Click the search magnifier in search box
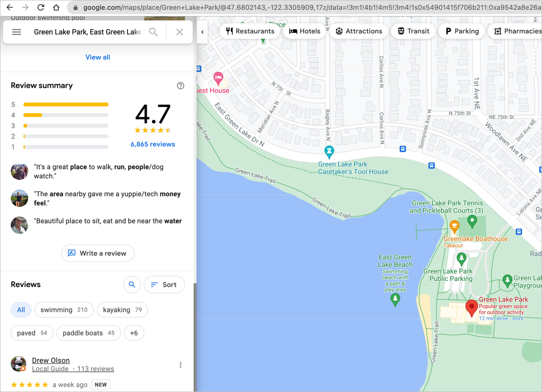 [x=153, y=32]
